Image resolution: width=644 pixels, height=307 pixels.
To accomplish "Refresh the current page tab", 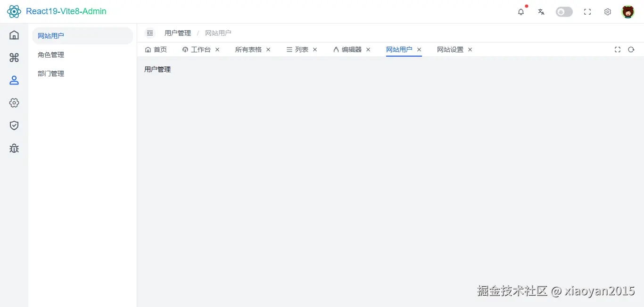I will pos(631,50).
